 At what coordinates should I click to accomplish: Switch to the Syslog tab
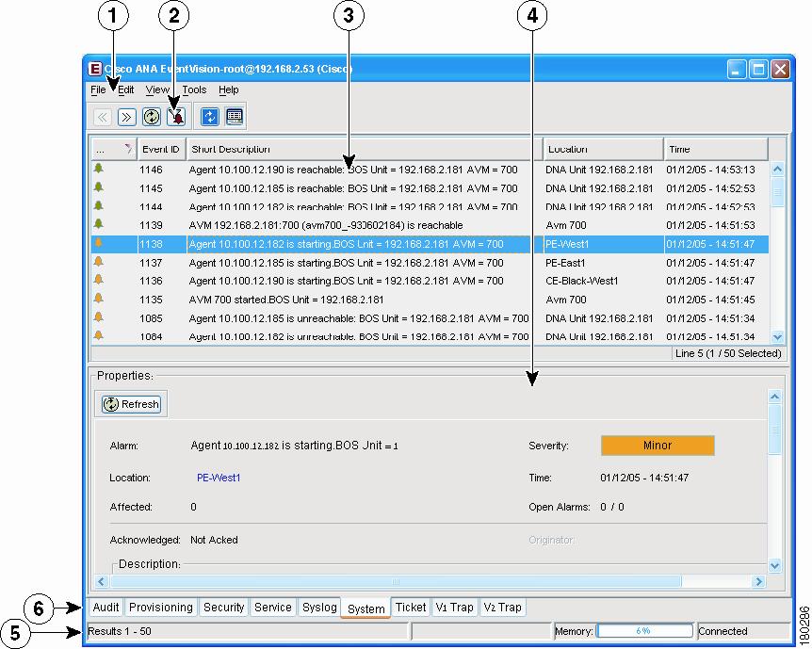pyautogui.click(x=319, y=607)
